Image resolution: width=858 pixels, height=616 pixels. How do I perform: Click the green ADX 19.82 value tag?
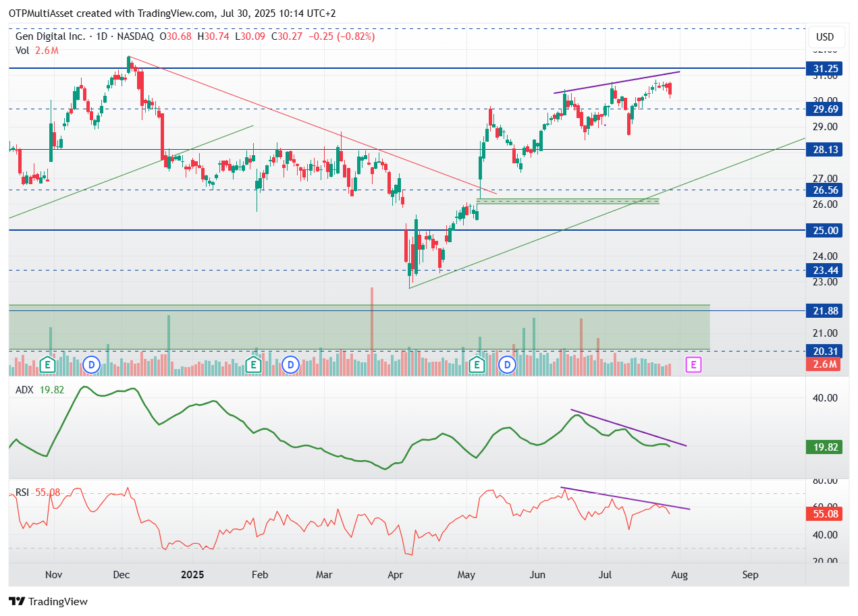(x=824, y=447)
